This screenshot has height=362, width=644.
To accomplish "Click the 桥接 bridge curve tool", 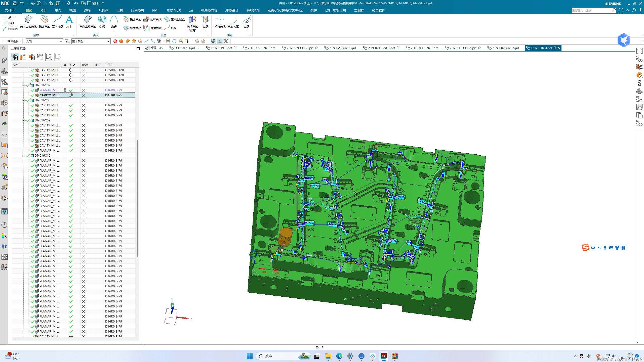I will click(x=170, y=28).
